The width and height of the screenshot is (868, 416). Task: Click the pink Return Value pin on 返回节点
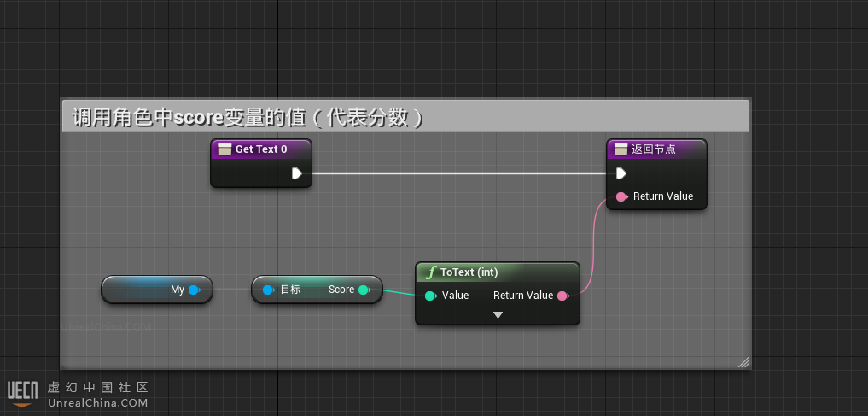coord(622,196)
